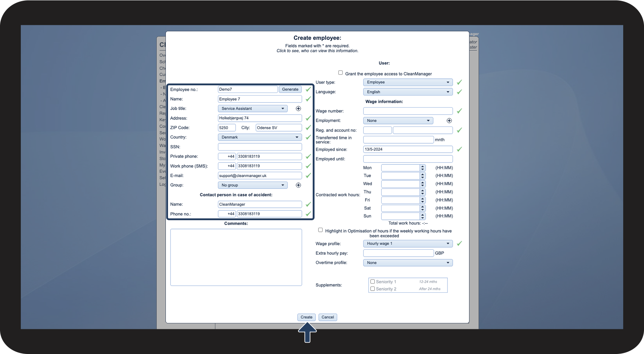This screenshot has width=644, height=354.
Task: Click the Tue work hours spinner
Action: 423,176
